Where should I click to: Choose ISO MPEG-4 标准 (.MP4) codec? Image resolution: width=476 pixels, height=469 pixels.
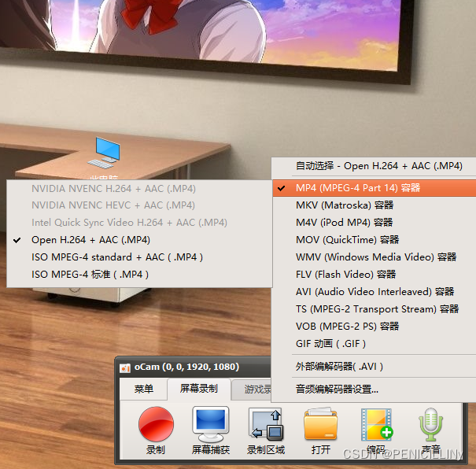139,275
